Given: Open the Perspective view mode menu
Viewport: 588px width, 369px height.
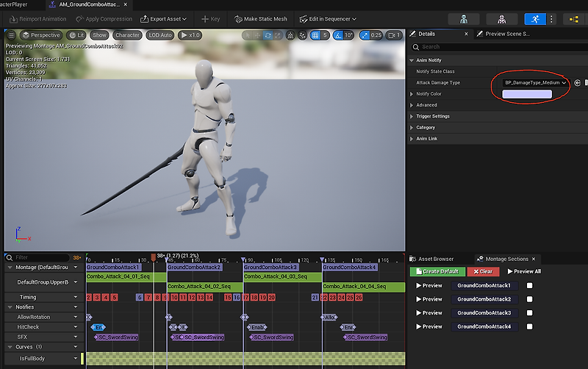Looking at the screenshot, I should (x=41, y=35).
